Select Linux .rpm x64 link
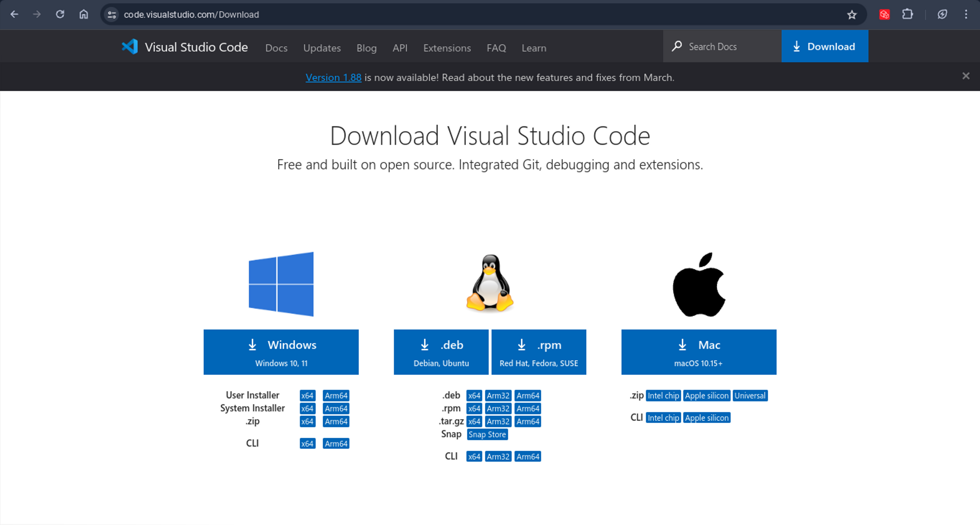 (474, 409)
